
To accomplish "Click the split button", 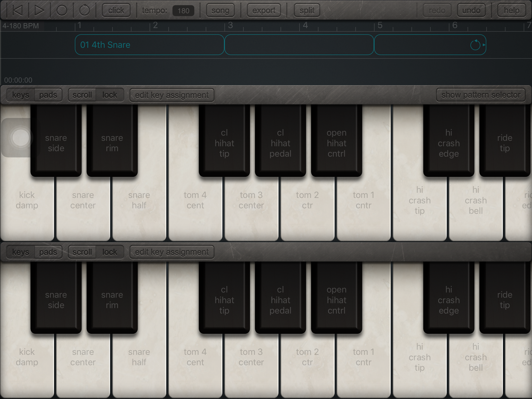I will point(307,10).
